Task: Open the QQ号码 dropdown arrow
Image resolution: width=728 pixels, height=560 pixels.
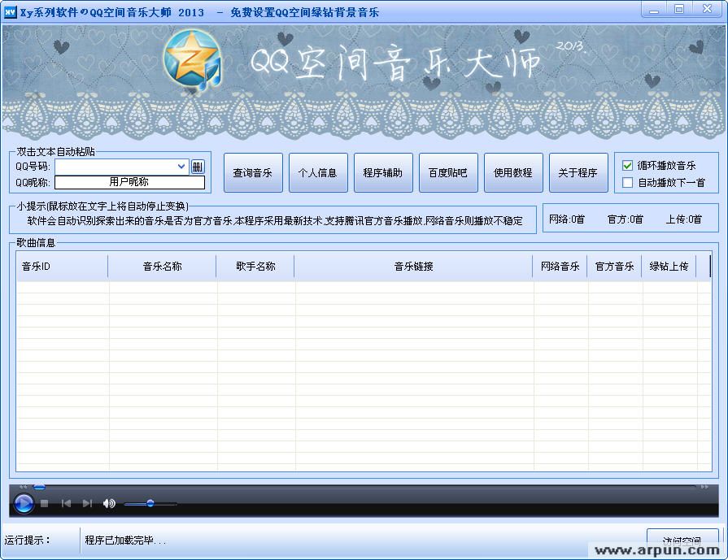Action: point(181,167)
